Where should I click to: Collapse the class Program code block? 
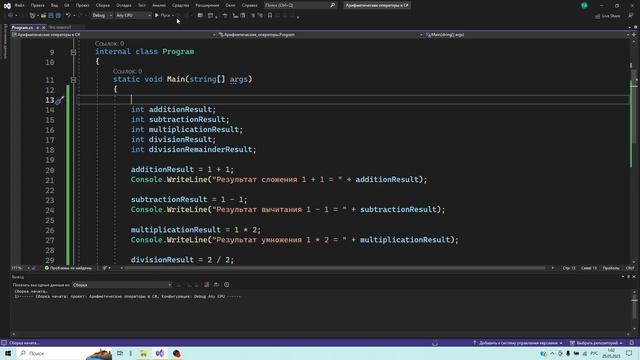(73, 52)
